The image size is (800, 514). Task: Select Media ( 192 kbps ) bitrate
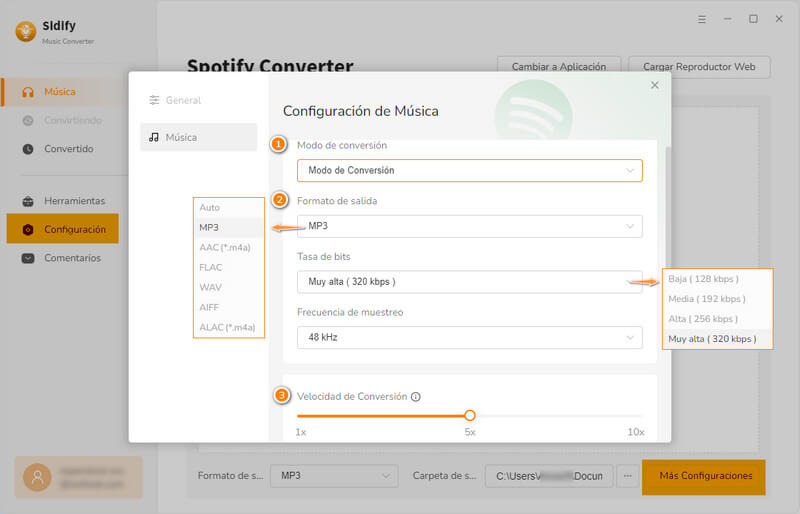coord(717,299)
